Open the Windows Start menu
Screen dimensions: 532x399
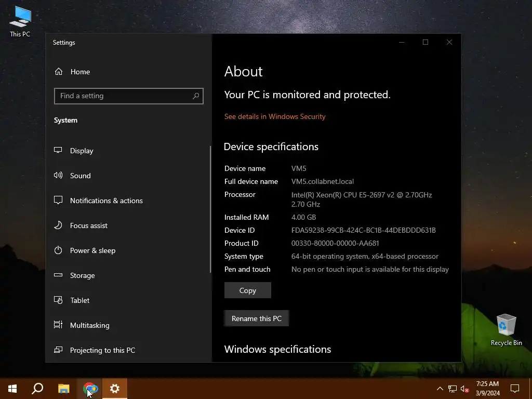(x=12, y=389)
